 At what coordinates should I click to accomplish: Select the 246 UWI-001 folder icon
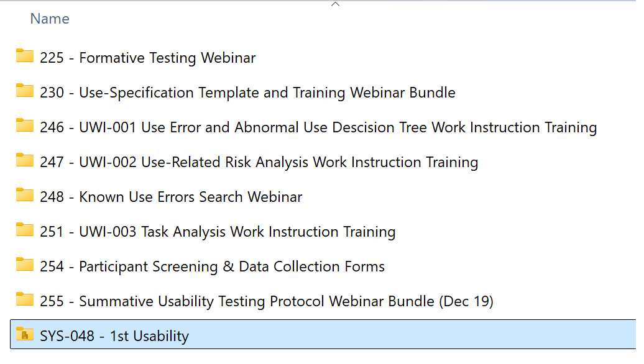coord(25,126)
